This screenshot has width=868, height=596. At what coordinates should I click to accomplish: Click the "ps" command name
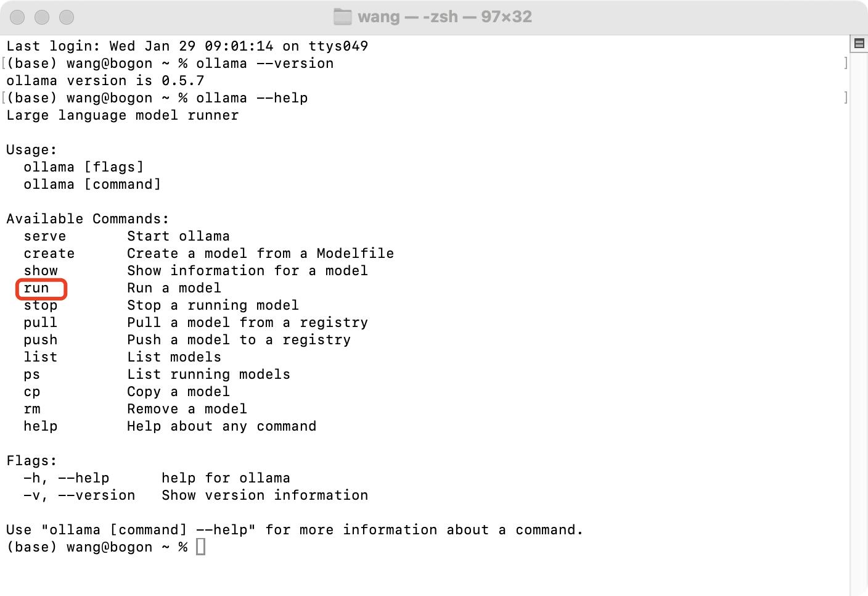pos(31,375)
